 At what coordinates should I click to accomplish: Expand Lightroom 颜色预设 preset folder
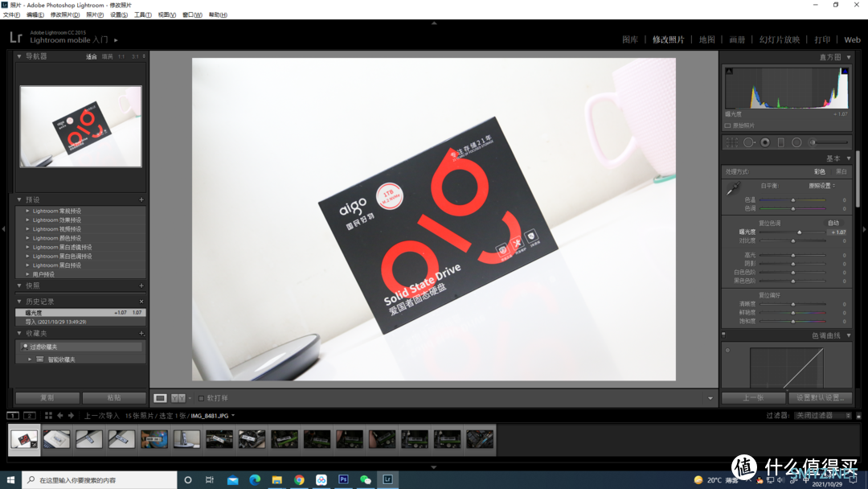[27, 238]
